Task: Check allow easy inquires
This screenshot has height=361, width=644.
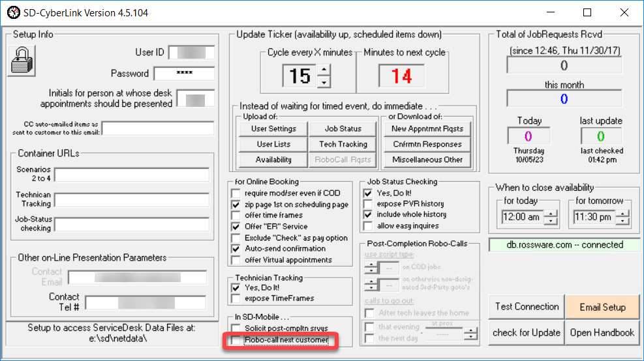Action: 368,226
